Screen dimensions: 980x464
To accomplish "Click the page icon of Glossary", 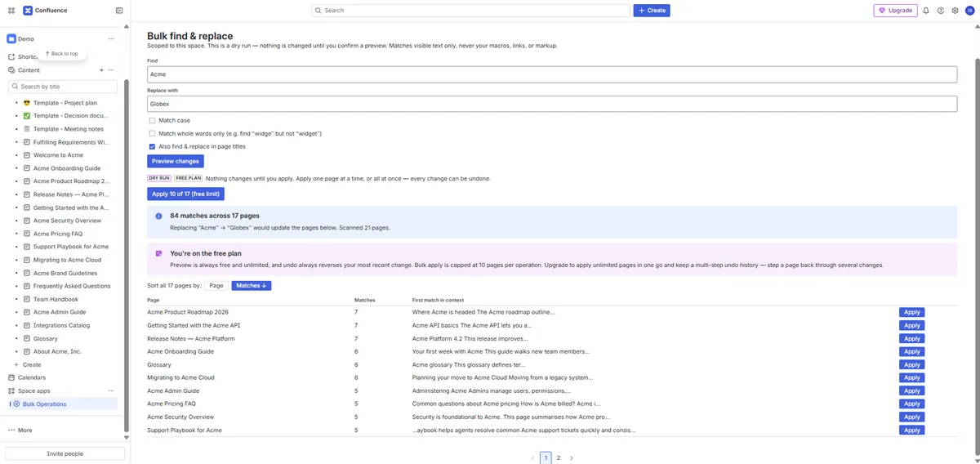I will click(27, 338).
